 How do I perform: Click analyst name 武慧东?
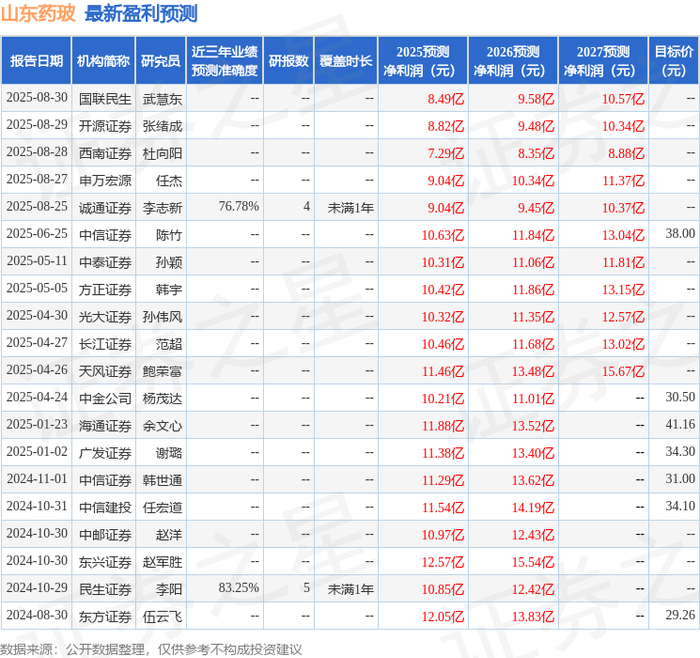(162, 99)
